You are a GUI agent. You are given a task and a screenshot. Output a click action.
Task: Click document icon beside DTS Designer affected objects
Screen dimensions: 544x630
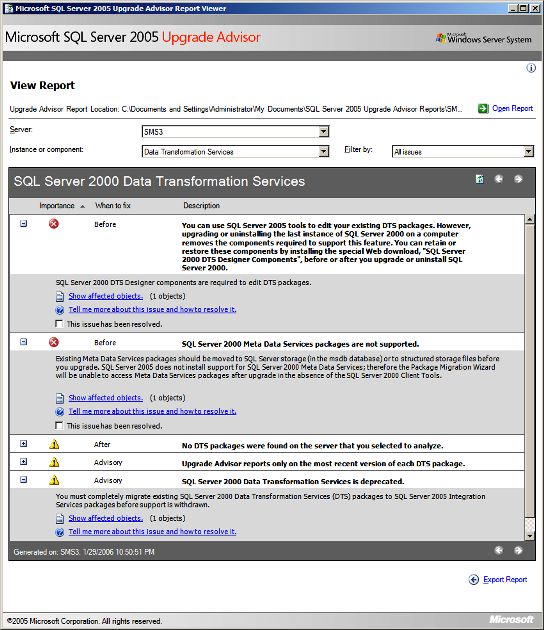point(59,297)
